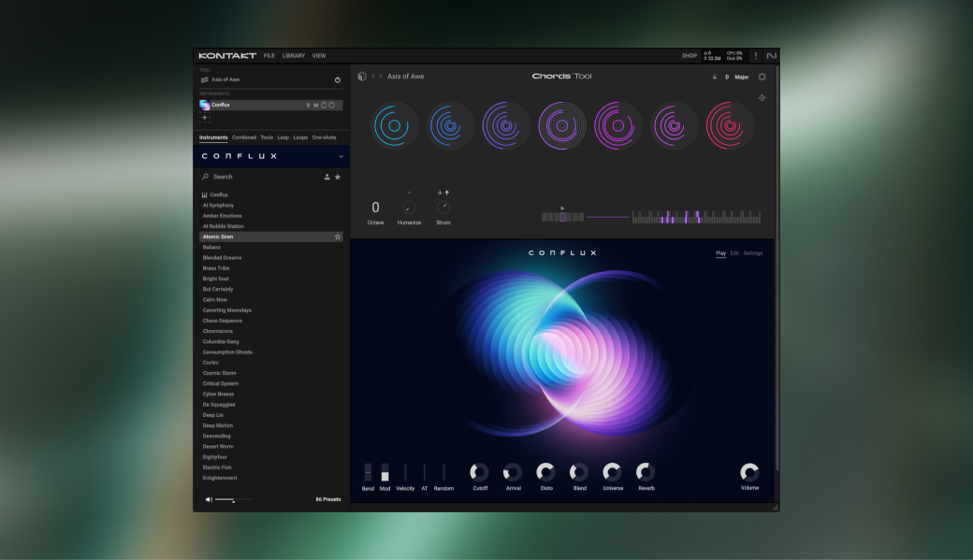Expand the CONFLUX library dropdown

[x=341, y=156]
